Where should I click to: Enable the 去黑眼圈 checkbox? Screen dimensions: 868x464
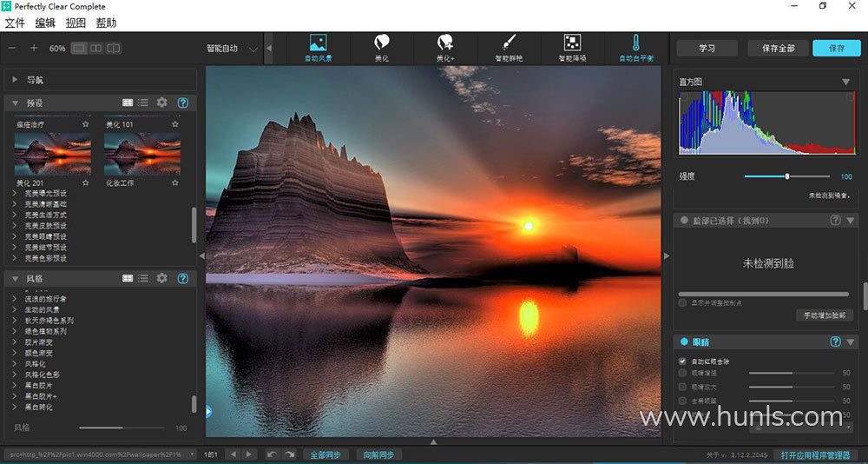(x=682, y=401)
